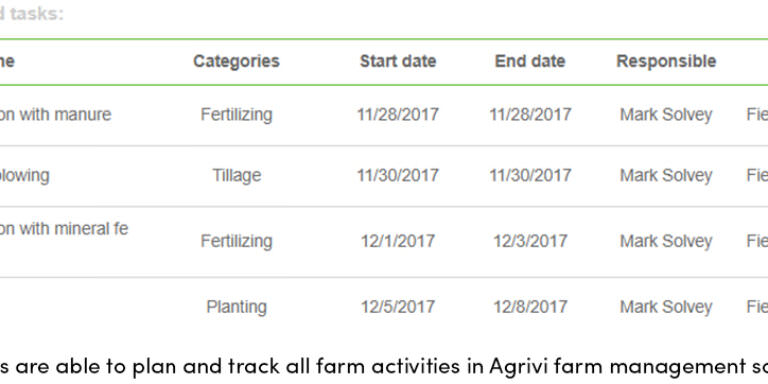Image resolution: width=768 pixels, height=384 pixels.
Task: Select end date 12/3/2017
Action: pyautogui.click(x=530, y=241)
